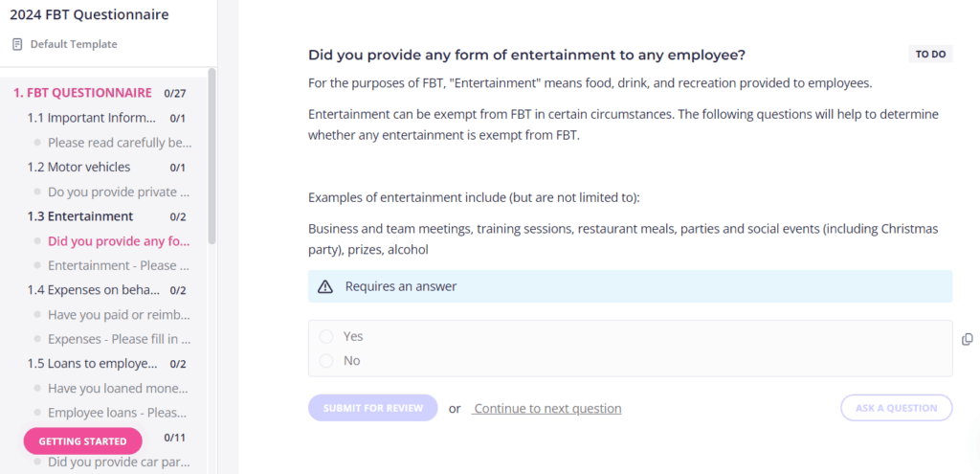
Task: Expand section 1.4 Expenses on behalf
Action: [93, 290]
